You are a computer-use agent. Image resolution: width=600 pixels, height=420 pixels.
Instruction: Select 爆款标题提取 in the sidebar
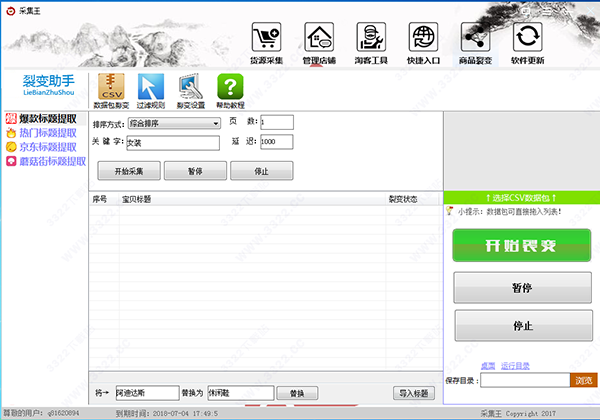coord(46,119)
